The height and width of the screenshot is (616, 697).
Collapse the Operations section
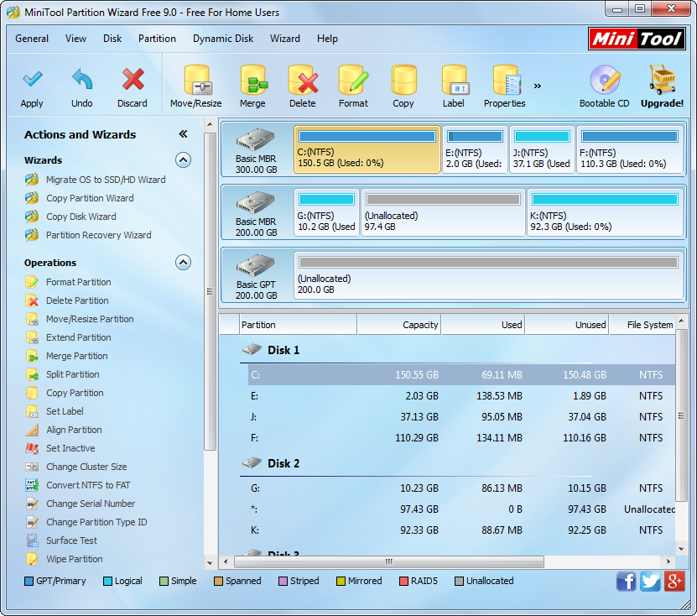point(183,263)
